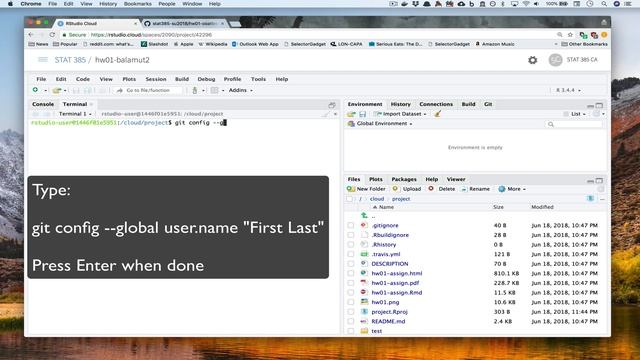Open the Apple menu
The width and height of the screenshot is (640, 360).
[x=10, y=4]
